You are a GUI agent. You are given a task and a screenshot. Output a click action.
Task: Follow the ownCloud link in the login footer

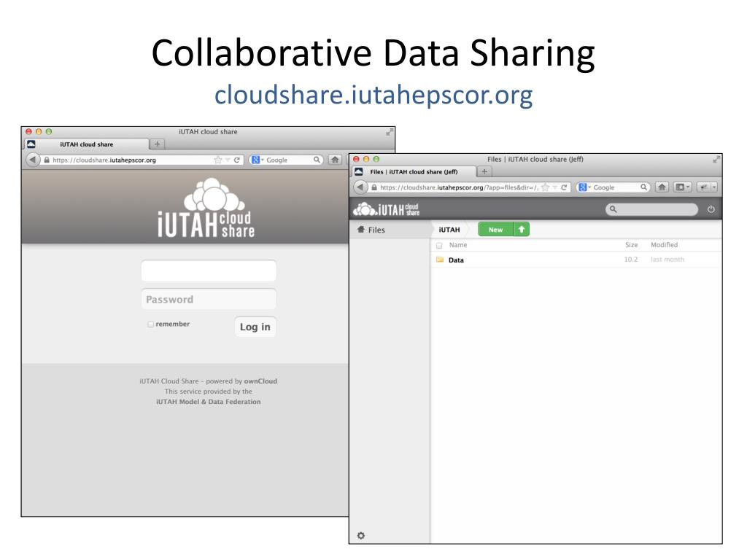click(260, 381)
